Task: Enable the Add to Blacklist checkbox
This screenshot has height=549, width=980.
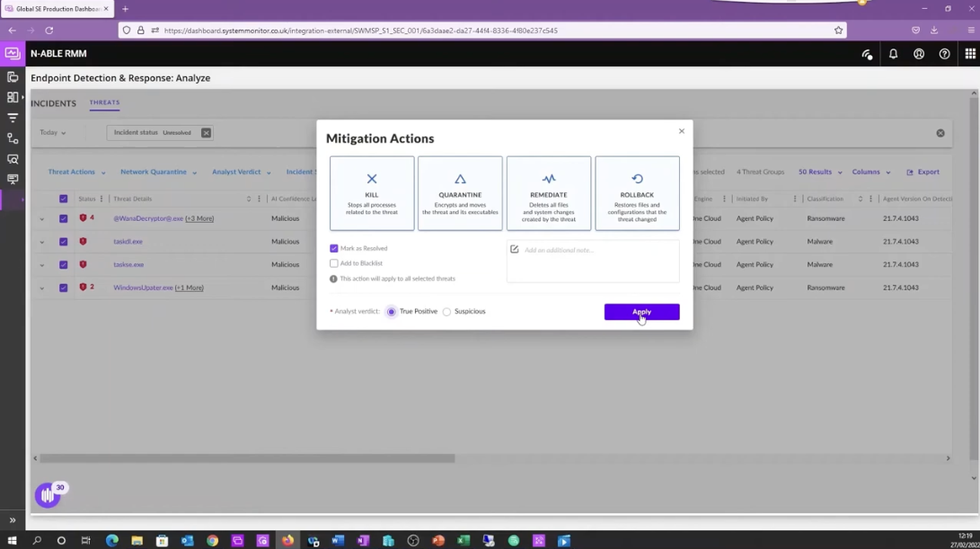Action: [334, 263]
